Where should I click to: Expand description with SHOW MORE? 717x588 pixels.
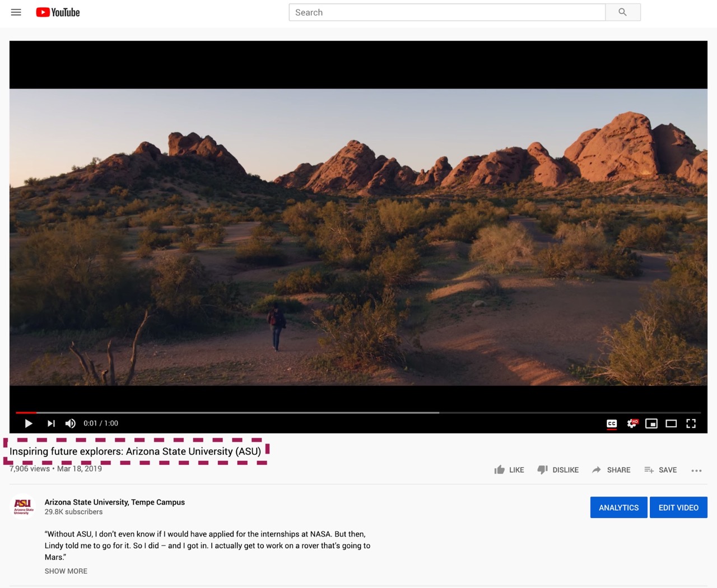point(66,571)
